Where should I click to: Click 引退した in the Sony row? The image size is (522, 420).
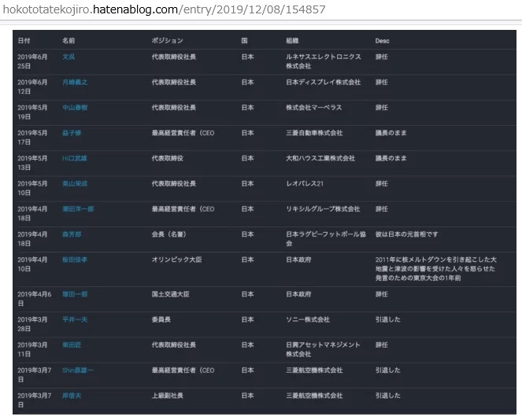(x=388, y=319)
